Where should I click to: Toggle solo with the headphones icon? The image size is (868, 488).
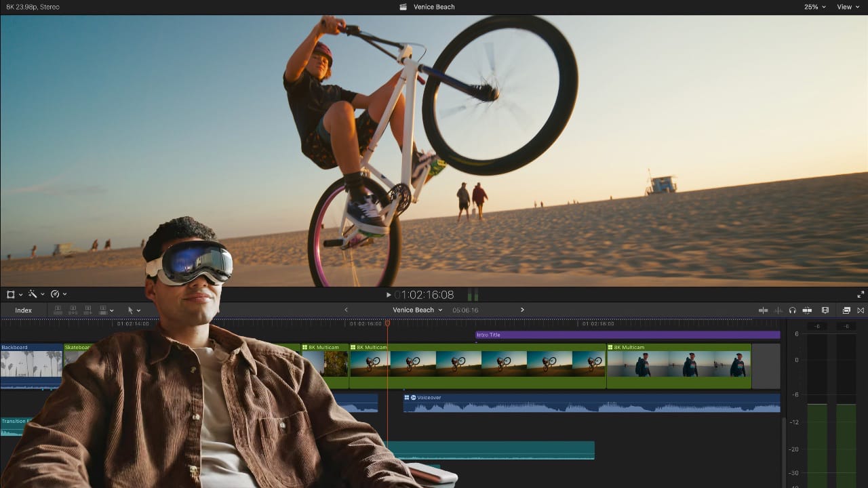click(x=792, y=310)
